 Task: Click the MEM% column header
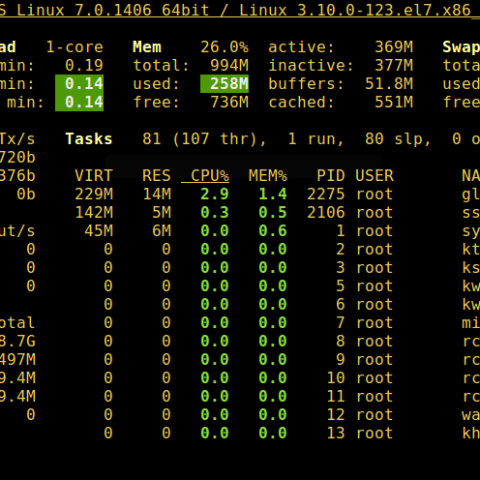pos(268,176)
